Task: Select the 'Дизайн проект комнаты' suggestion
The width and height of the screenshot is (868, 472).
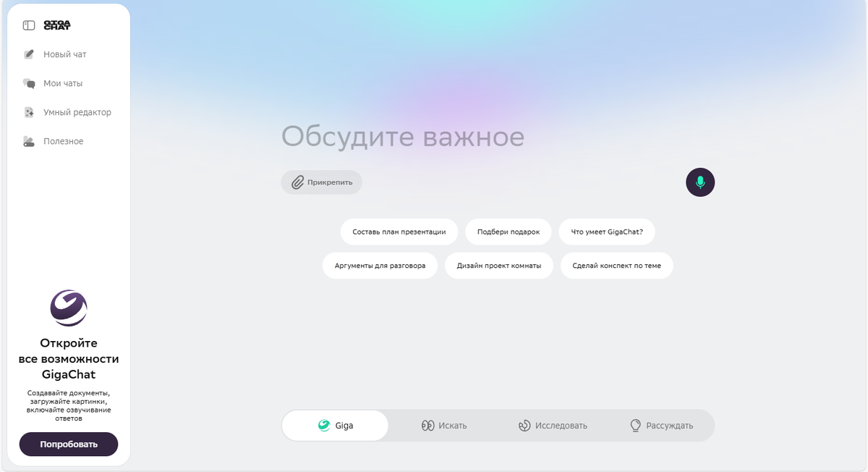Action: [499, 266]
